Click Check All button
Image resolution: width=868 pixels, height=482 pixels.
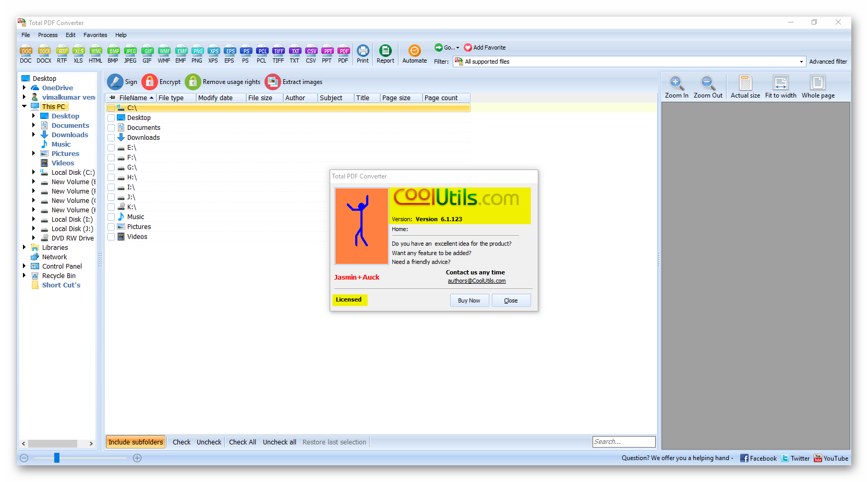pyautogui.click(x=243, y=442)
